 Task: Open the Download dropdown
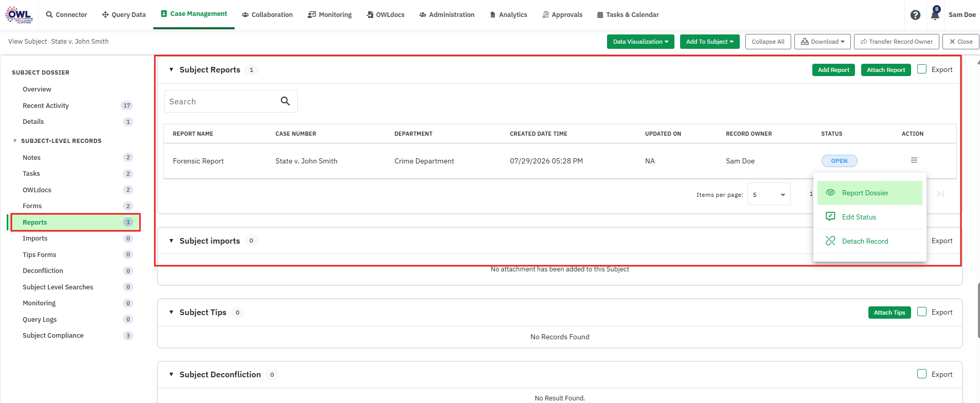pyautogui.click(x=823, y=42)
